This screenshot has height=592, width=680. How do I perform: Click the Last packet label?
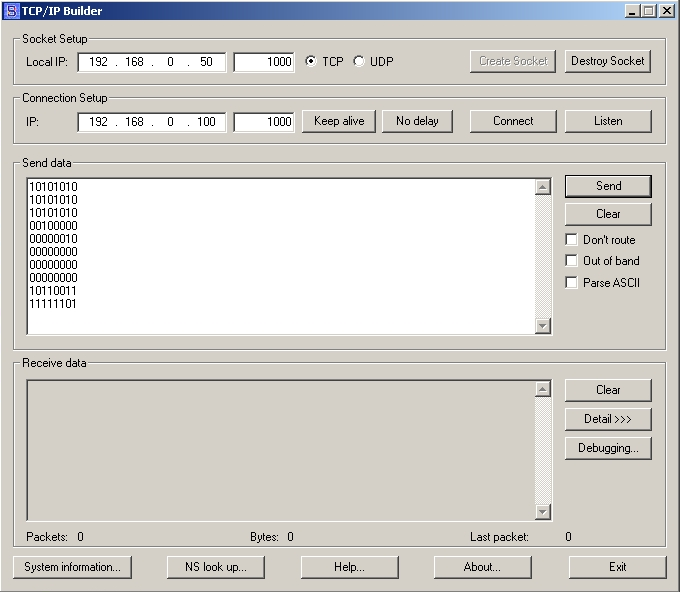(x=499, y=537)
